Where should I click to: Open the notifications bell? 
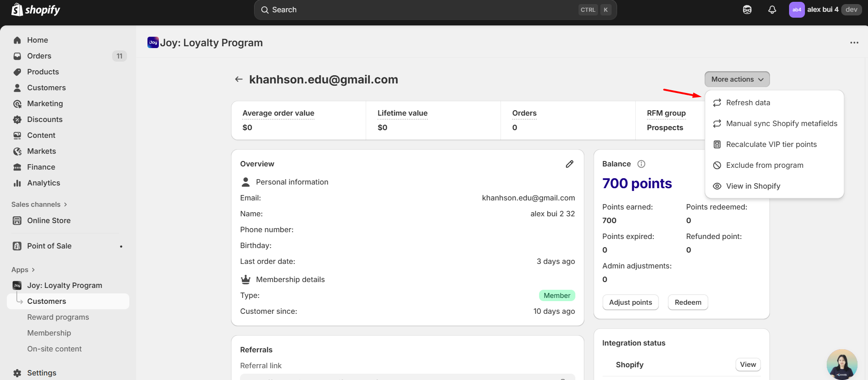(x=772, y=10)
